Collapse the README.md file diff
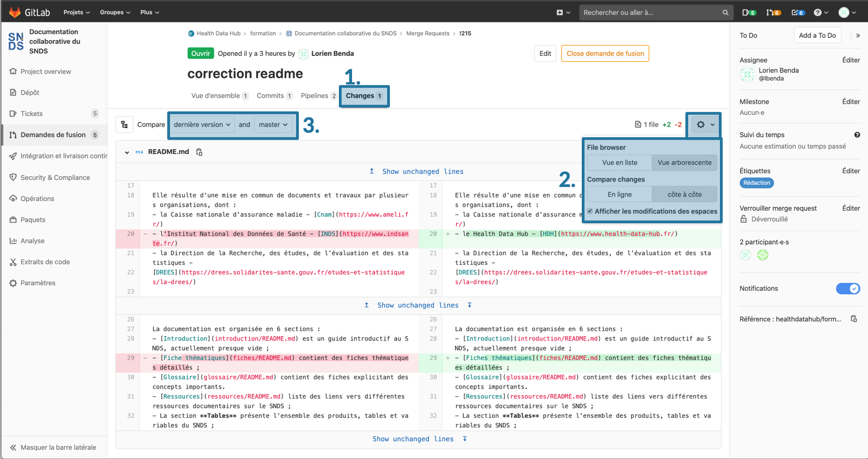 pos(127,152)
